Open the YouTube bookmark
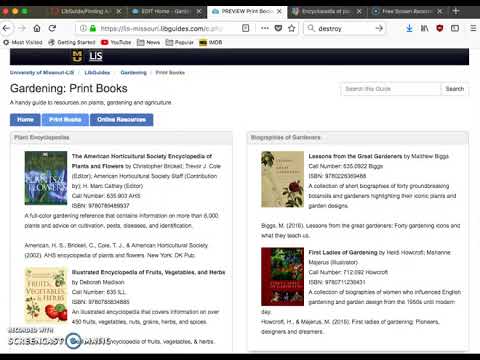This screenshot has height=360, width=480. click(x=116, y=42)
